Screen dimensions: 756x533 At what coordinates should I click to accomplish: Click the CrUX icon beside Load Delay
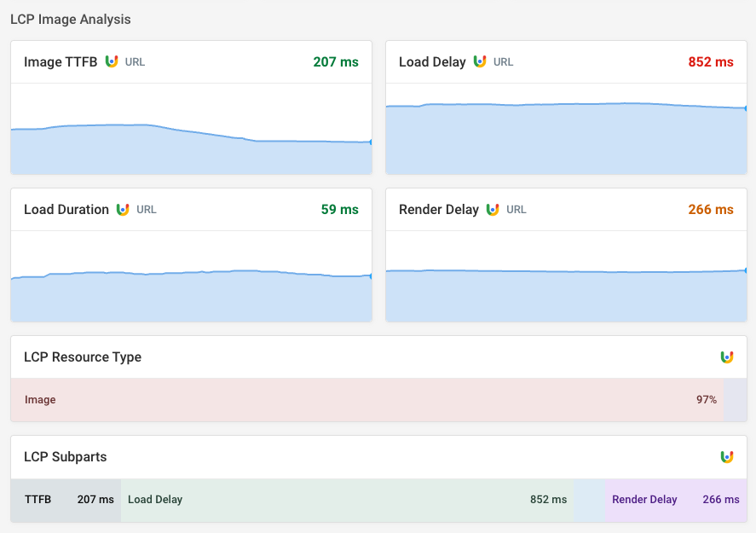pos(480,61)
